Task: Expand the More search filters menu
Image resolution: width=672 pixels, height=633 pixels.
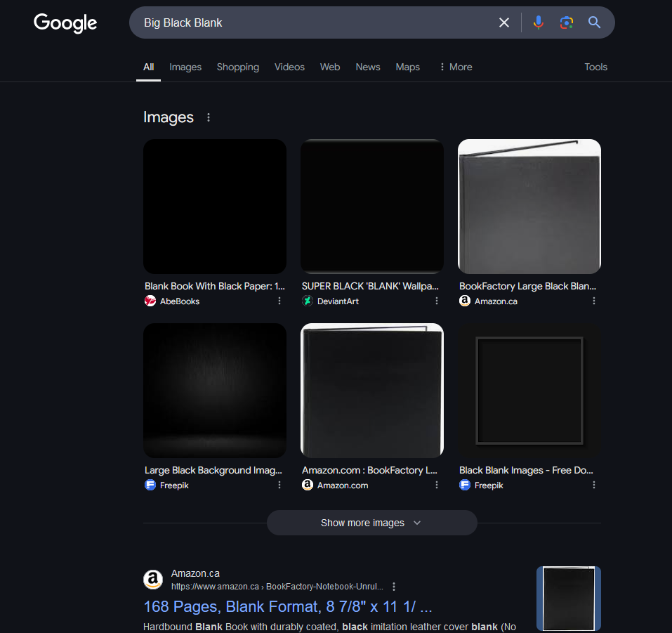Action: coord(456,67)
